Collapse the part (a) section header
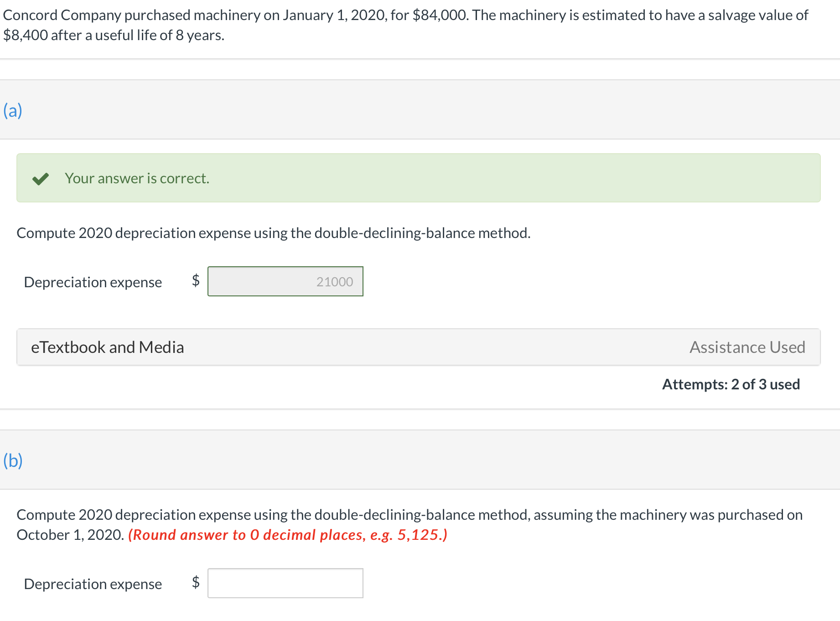The image size is (840, 621). point(13,110)
